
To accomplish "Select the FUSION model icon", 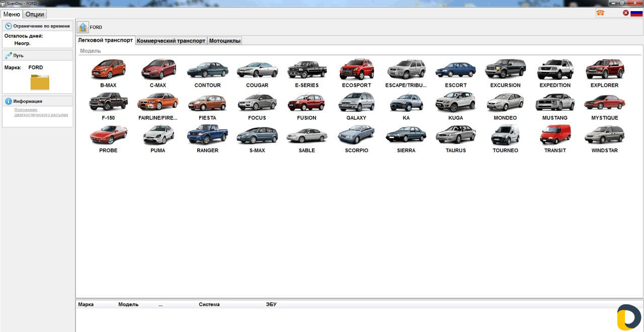I will 307,102.
